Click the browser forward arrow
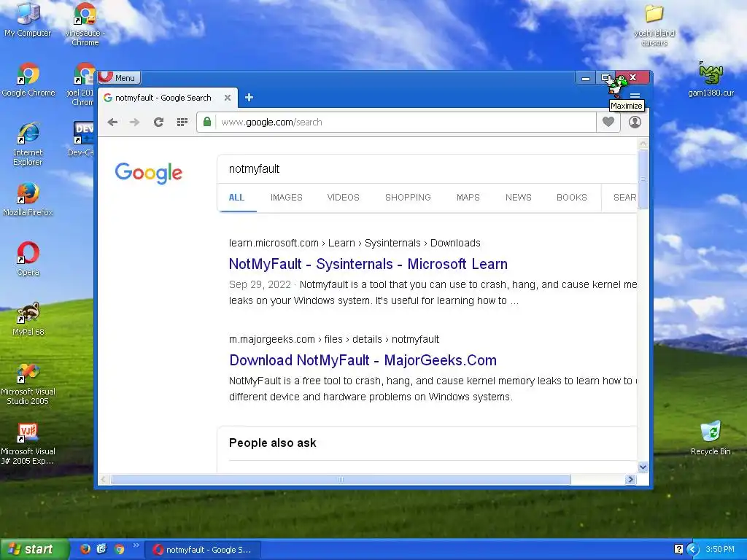 pyautogui.click(x=135, y=122)
